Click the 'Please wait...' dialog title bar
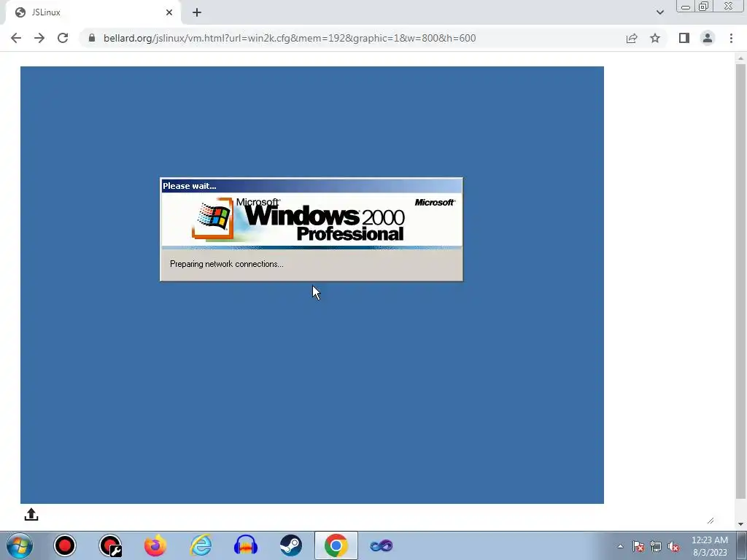 point(311,186)
